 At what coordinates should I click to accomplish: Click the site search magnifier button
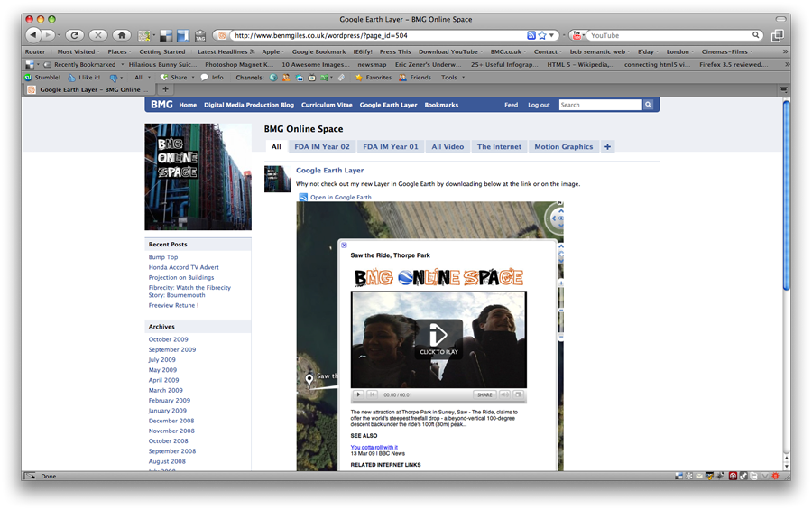(x=648, y=105)
